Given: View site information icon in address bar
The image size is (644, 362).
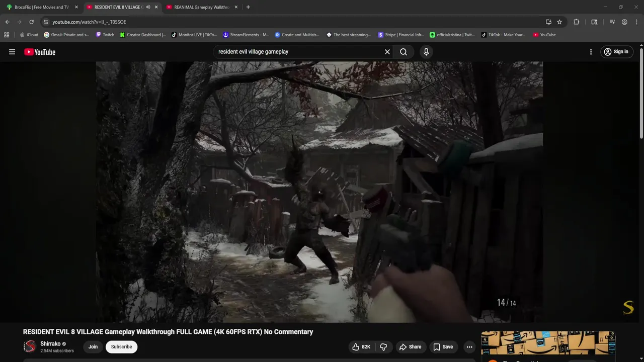Looking at the screenshot, I should [x=46, y=22].
